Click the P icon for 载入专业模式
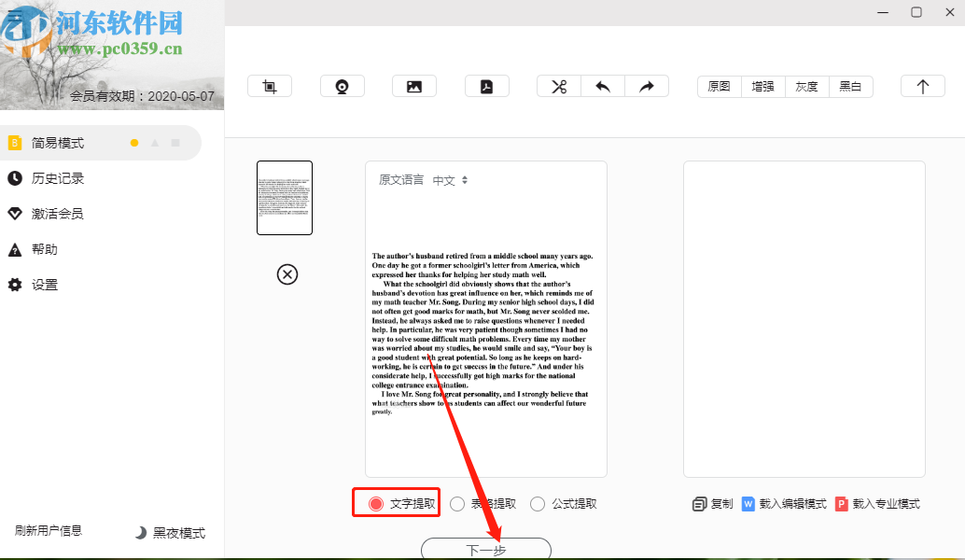 pos(841,504)
